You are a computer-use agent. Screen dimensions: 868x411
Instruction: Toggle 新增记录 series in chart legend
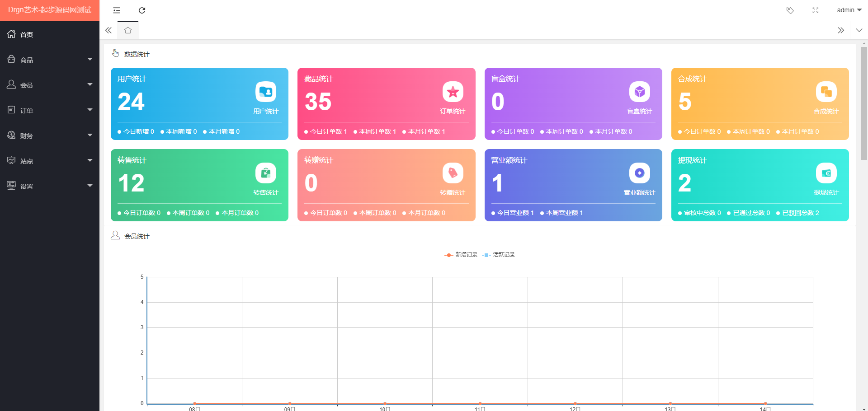point(461,255)
